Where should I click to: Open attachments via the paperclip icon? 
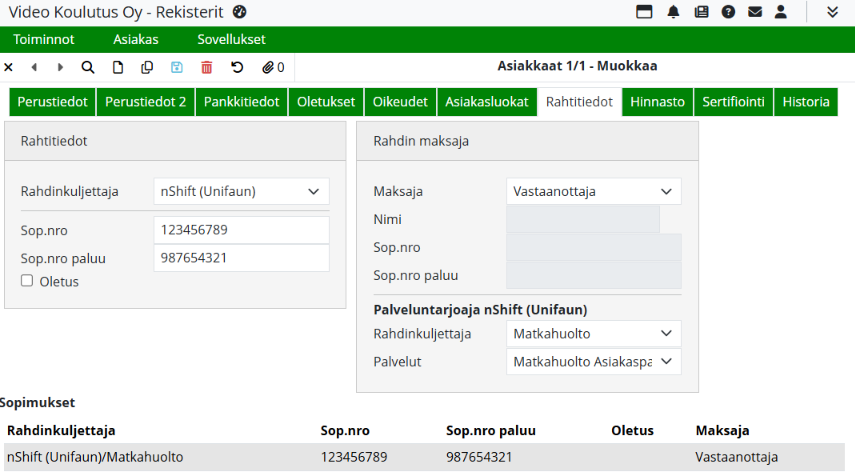(x=272, y=67)
